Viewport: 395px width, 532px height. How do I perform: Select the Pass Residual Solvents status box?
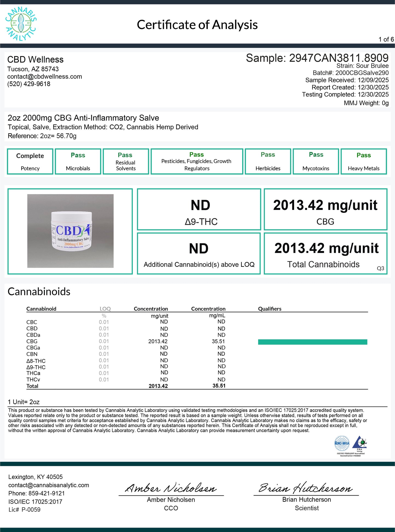point(126,162)
